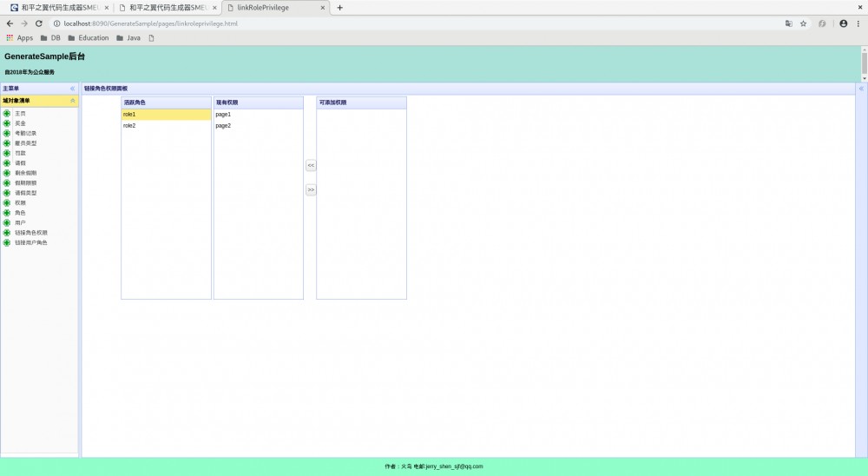Select role1 in 活跃角色 list
Screen dimensions: 868x476
166,114
